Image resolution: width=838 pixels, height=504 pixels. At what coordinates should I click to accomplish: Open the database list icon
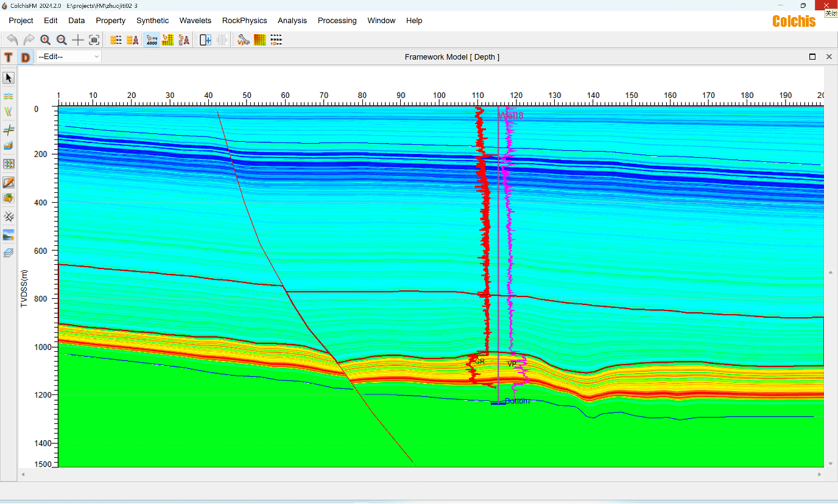(x=116, y=40)
